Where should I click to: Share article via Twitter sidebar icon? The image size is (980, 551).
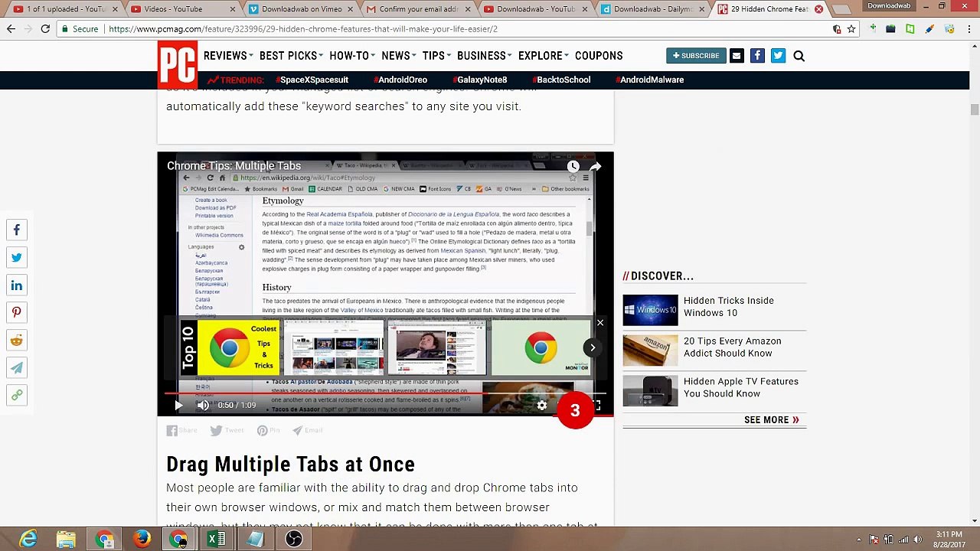point(17,258)
